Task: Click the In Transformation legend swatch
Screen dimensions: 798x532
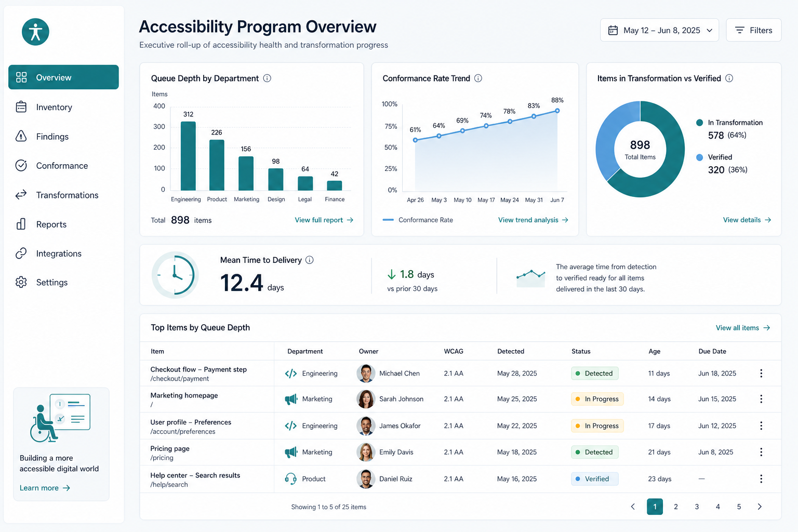Action: (x=699, y=123)
